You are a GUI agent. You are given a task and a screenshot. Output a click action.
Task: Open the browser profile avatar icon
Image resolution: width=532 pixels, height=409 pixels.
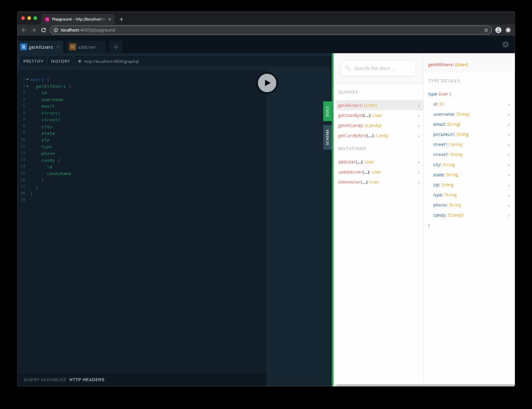498,30
